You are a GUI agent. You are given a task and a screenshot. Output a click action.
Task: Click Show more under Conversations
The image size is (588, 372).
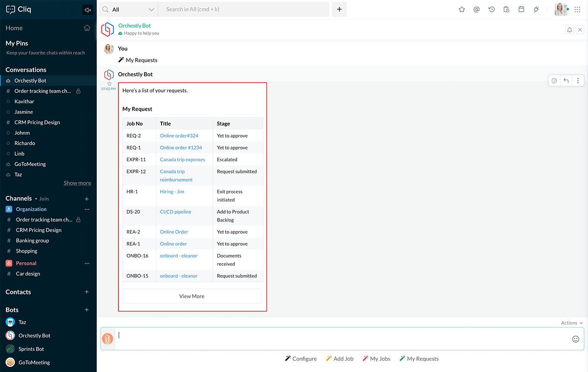77,183
